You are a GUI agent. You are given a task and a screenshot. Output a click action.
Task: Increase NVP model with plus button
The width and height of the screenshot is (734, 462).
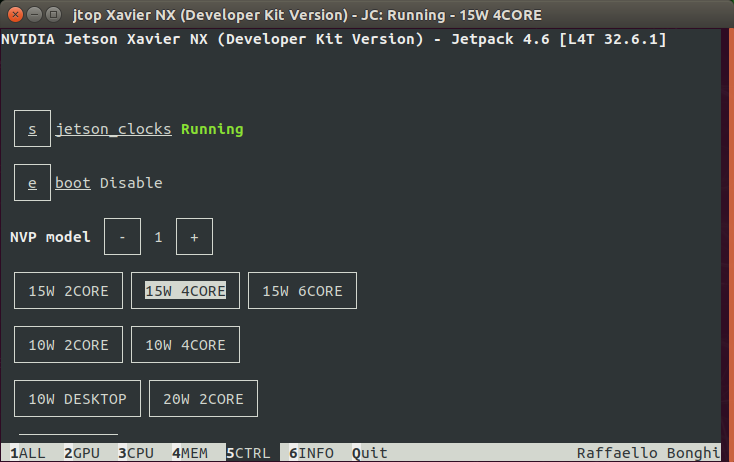pyautogui.click(x=194, y=236)
